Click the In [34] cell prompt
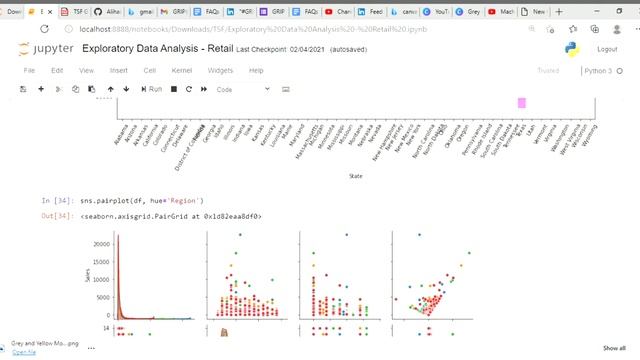640x360 pixels. point(58,200)
